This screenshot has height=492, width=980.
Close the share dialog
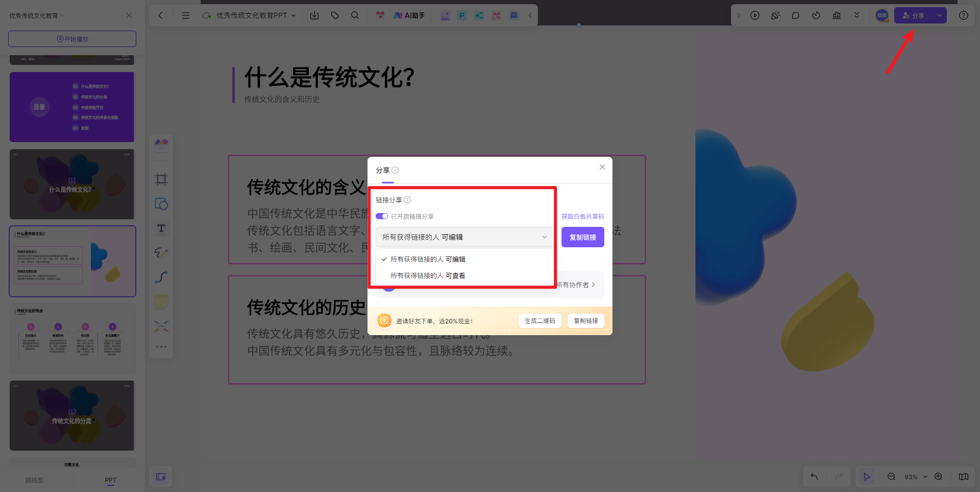[x=602, y=167]
